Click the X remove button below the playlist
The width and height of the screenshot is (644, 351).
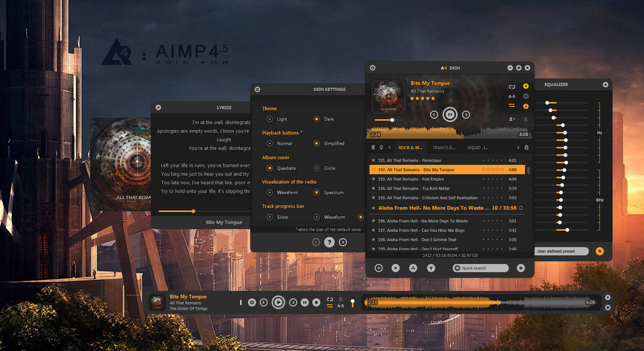point(396,268)
